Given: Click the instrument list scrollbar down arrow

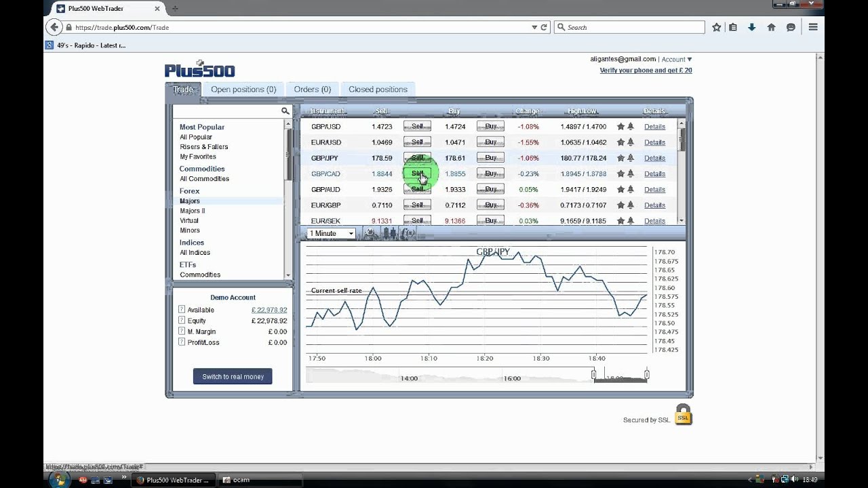Looking at the screenshot, I should point(682,221).
